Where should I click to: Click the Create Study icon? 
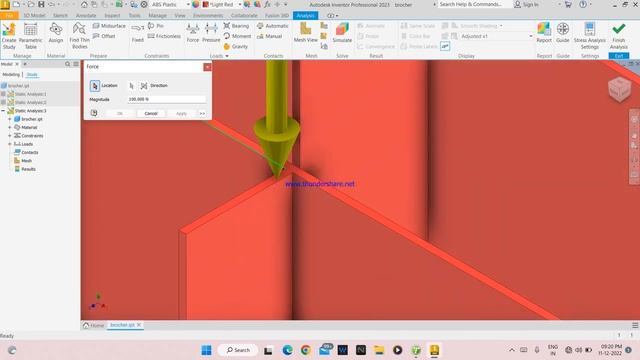point(9,30)
